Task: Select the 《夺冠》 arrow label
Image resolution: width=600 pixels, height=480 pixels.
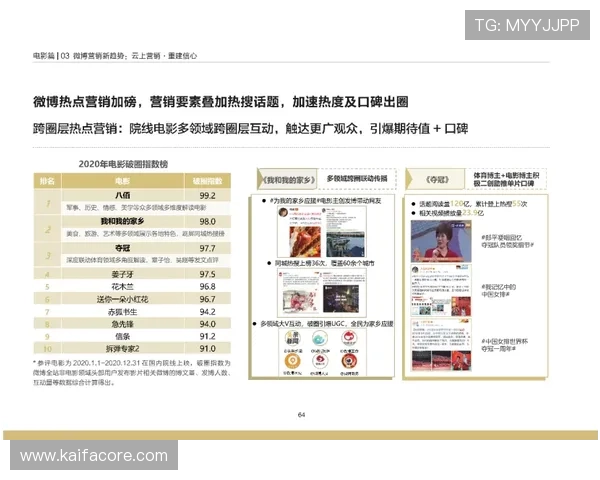Action: coord(435,179)
